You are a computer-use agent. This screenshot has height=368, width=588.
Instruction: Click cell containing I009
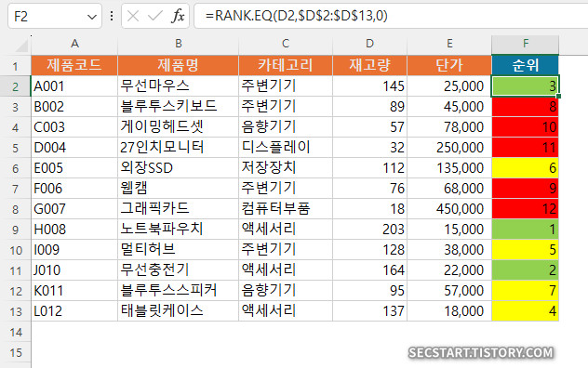[74, 250]
